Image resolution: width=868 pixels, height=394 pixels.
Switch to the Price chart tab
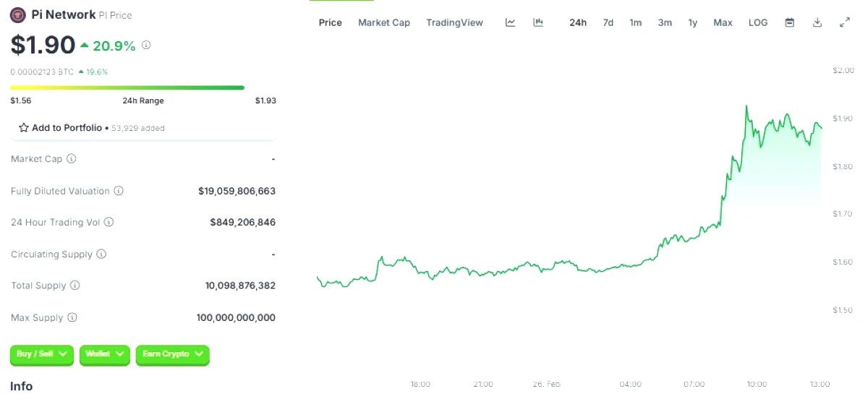click(x=331, y=22)
